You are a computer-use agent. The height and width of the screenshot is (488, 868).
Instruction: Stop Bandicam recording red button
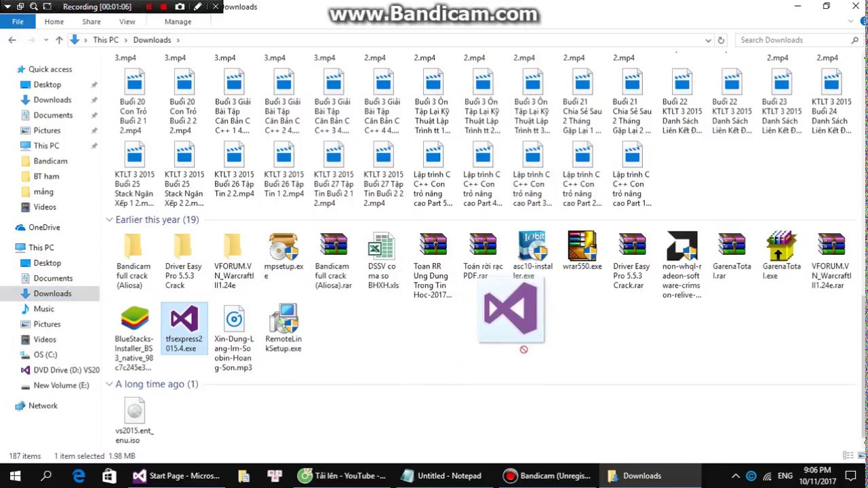point(163,7)
